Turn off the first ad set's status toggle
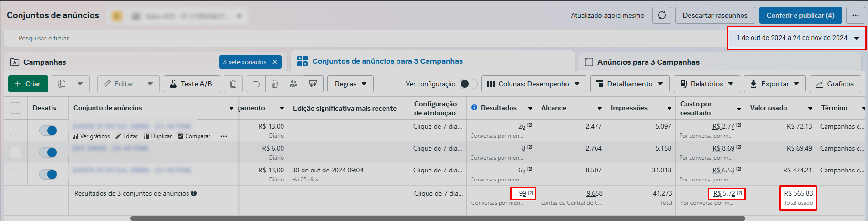The width and height of the screenshot is (868, 221). coord(48,131)
